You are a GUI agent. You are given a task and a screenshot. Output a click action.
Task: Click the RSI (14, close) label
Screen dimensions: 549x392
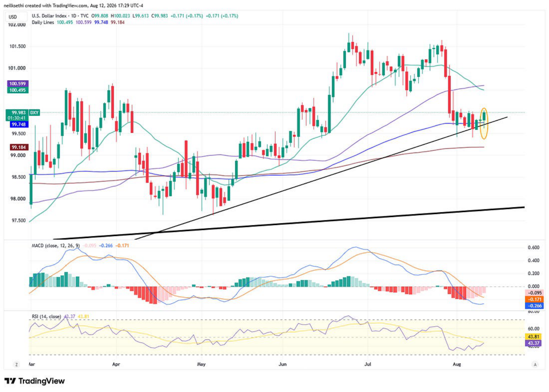46,317
